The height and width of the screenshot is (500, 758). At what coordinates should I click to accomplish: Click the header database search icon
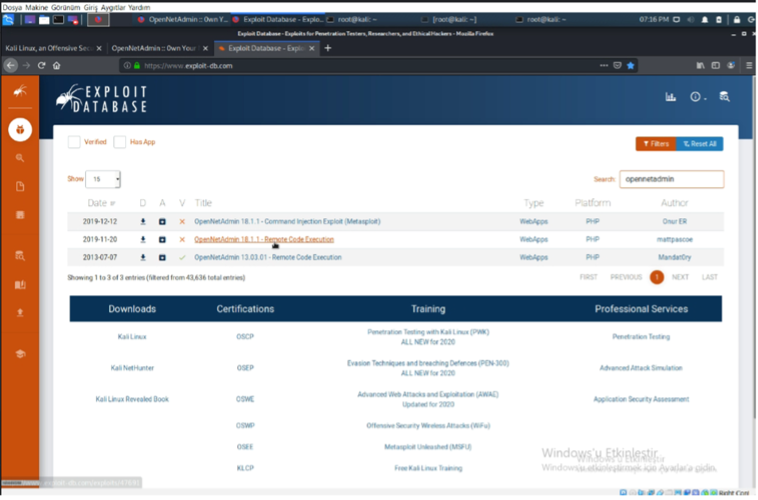(x=724, y=97)
